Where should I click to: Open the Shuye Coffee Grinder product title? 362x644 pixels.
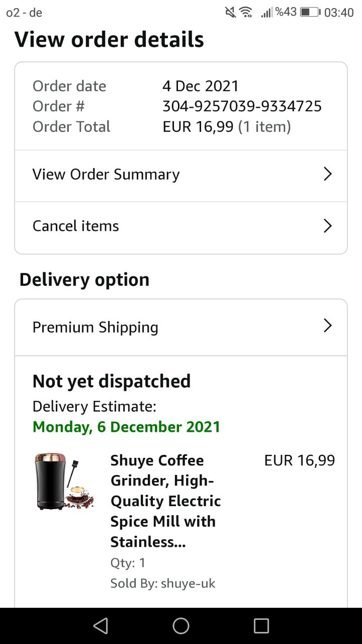tap(165, 501)
